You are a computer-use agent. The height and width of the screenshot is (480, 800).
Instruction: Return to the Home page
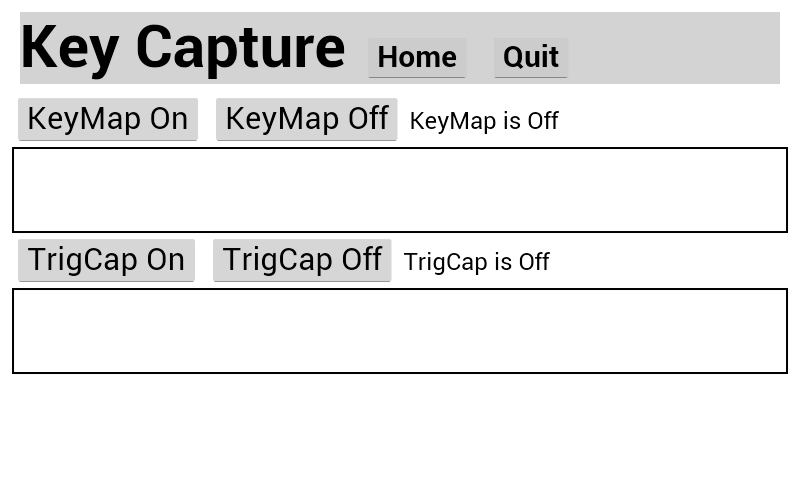(417, 58)
